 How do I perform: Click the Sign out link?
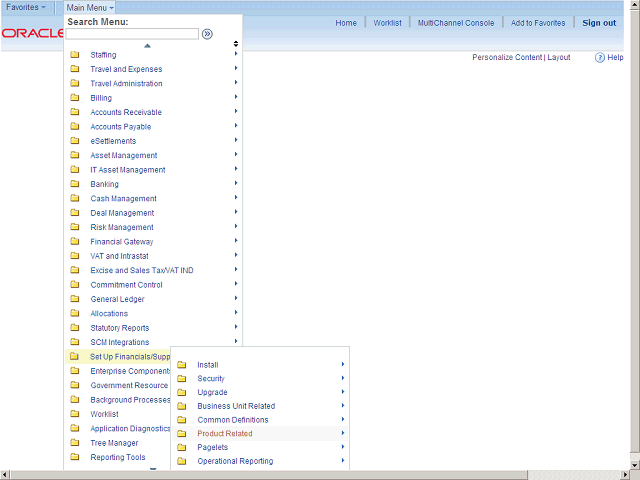point(599,23)
